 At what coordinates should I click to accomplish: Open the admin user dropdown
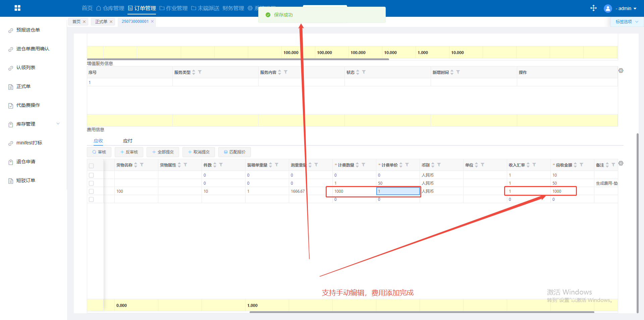click(625, 8)
